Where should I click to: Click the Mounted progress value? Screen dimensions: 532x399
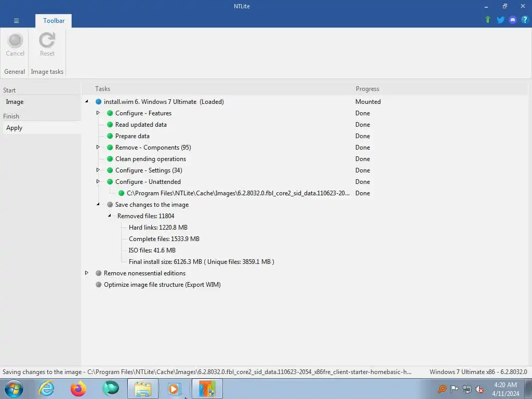click(368, 102)
